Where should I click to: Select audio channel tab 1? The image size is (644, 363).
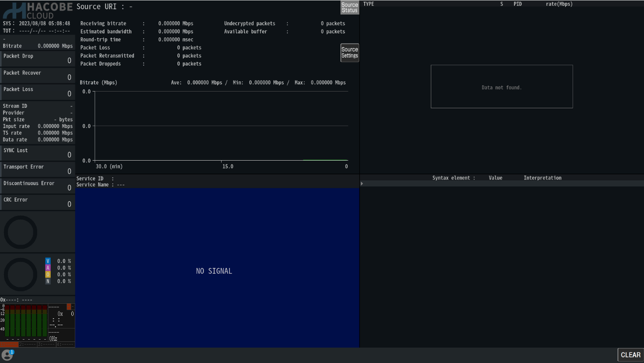pos(9,345)
